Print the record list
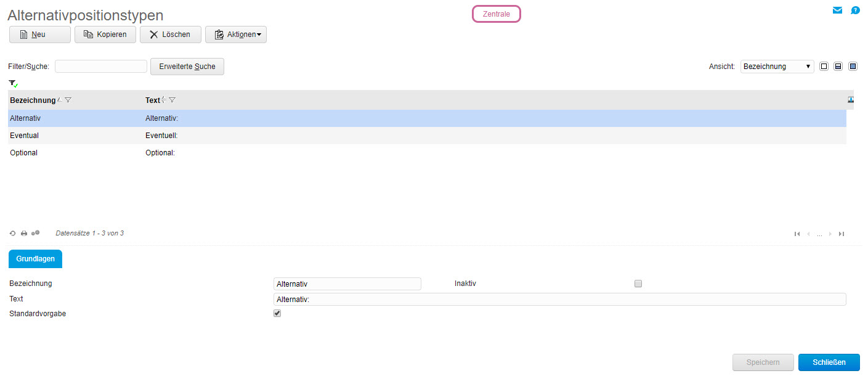 pos(24,234)
